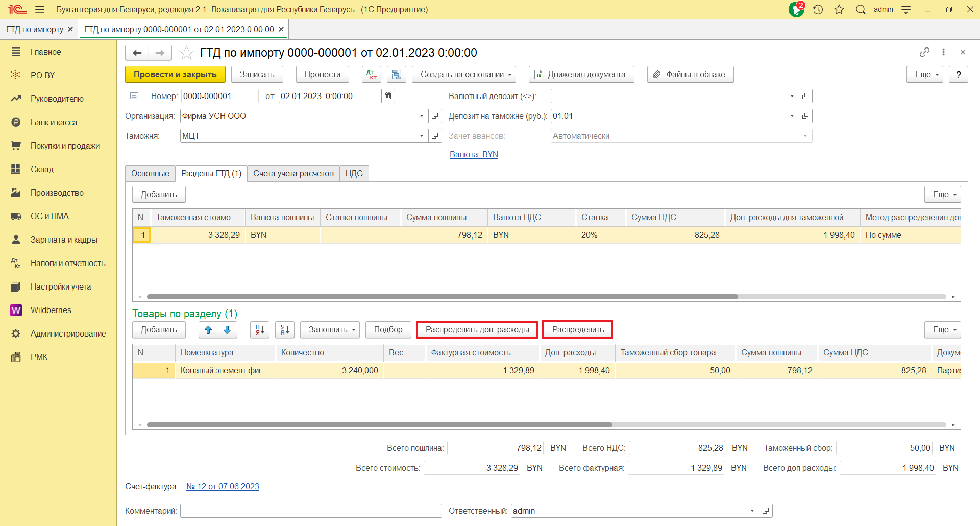Open the invoice link № 12 от 07.06.2023

223,487
